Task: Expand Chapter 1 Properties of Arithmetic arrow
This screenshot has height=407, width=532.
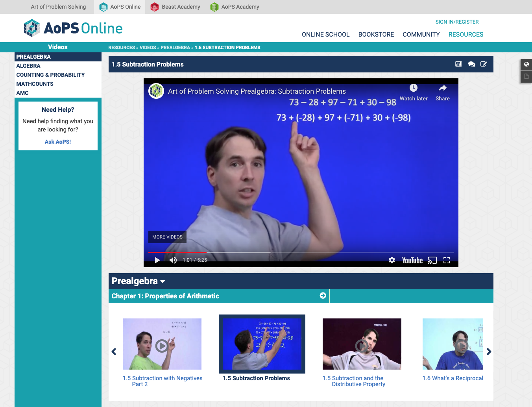Action: click(x=323, y=296)
